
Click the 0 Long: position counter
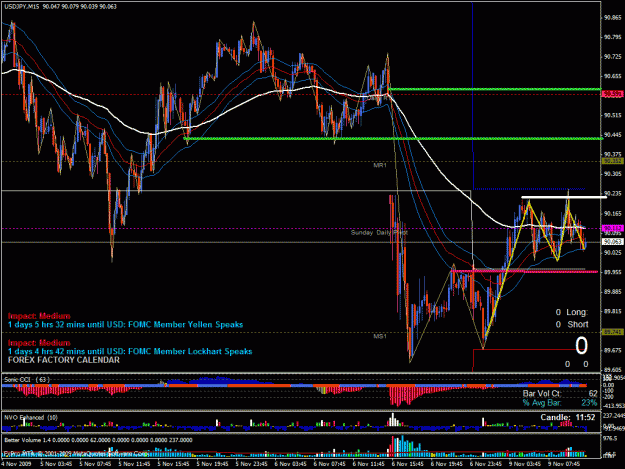click(572, 312)
